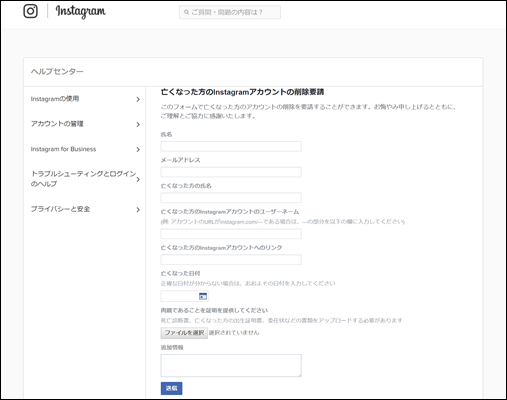Click the 亡くなった日付 date field
This screenshot has height=400, width=507.
pos(185,296)
